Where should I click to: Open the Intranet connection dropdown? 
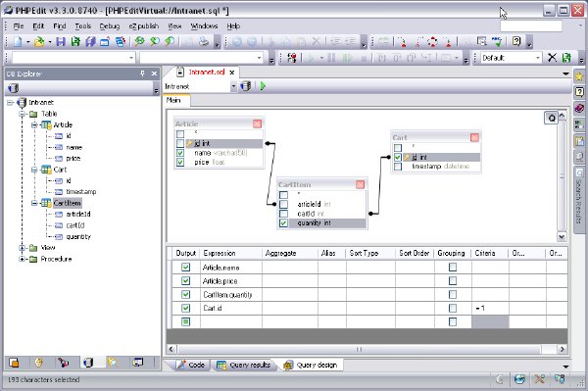pos(233,86)
